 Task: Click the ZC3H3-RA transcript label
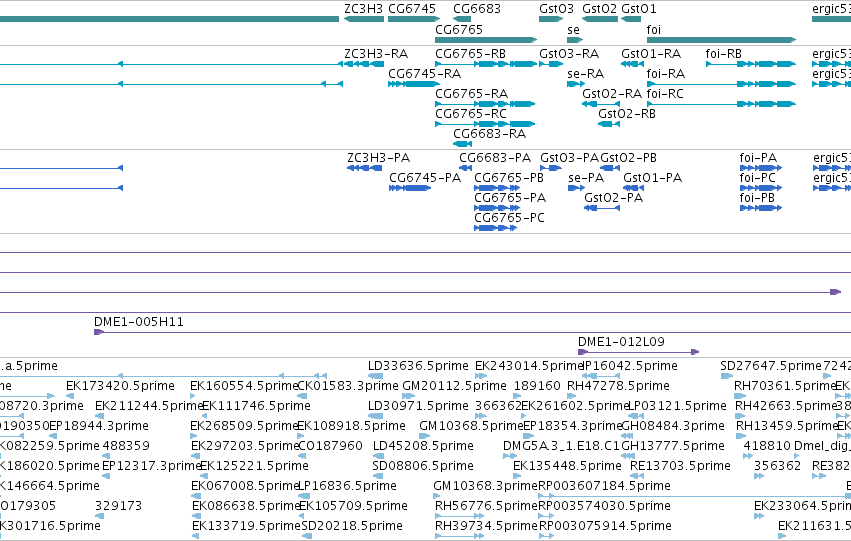tap(376, 54)
